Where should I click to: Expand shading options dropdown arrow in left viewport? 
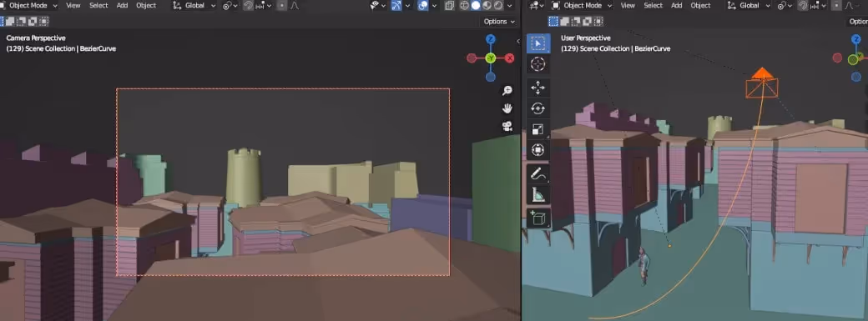pyautogui.click(x=509, y=6)
